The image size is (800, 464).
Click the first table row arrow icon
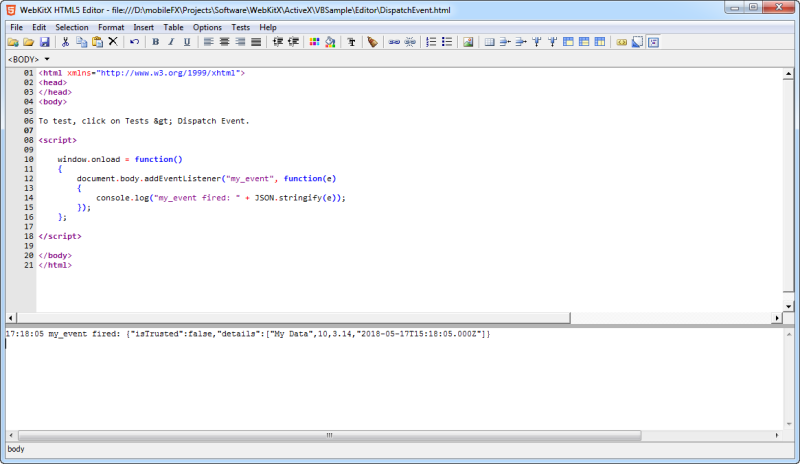(505, 42)
